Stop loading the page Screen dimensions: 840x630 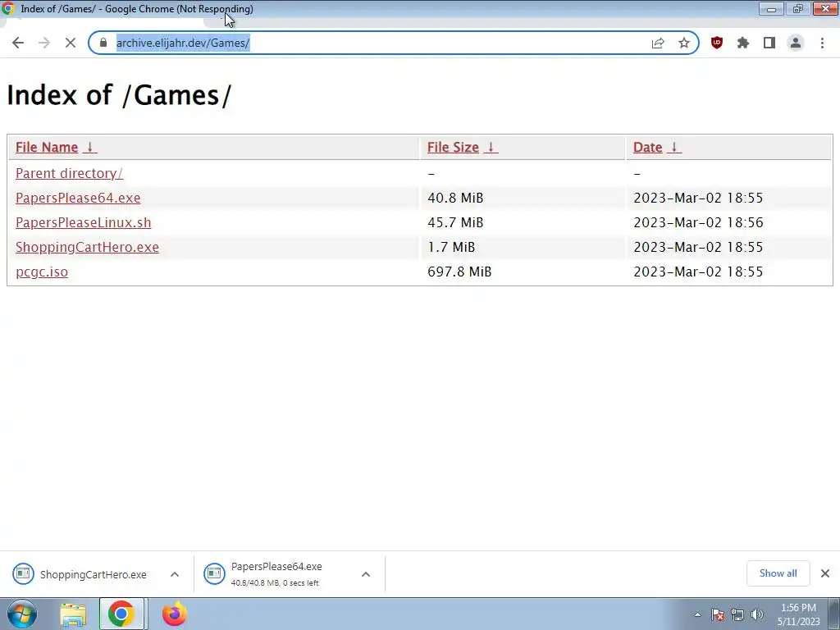[71, 43]
